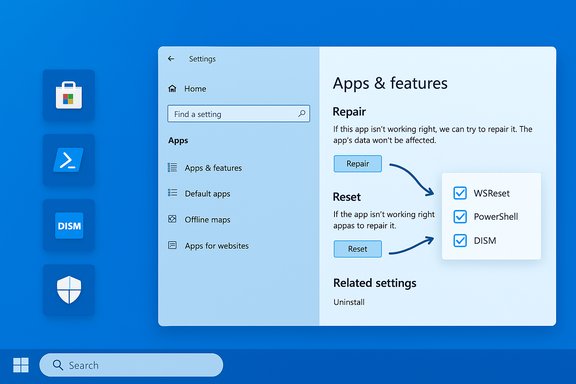Open Offline maps settings
The height and width of the screenshot is (384, 576).
click(x=207, y=220)
